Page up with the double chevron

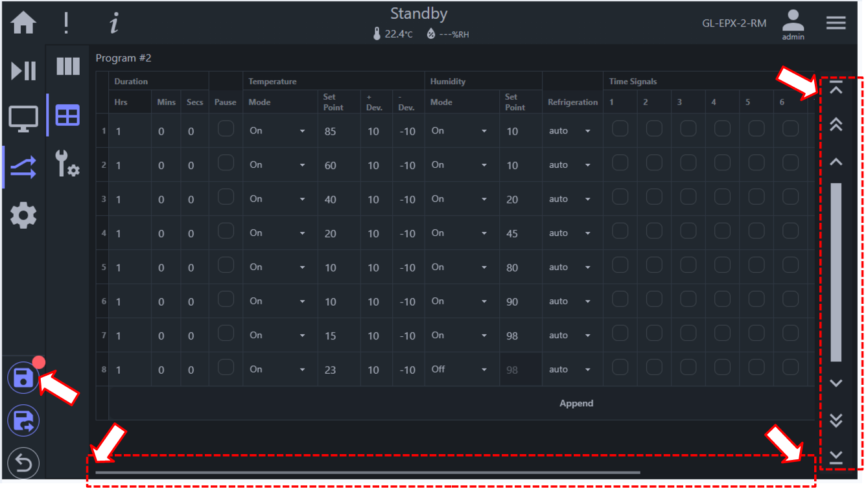tap(836, 125)
